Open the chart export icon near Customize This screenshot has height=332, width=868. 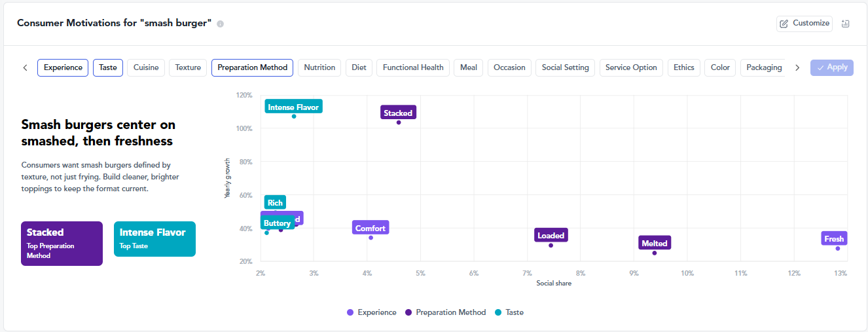coord(845,24)
